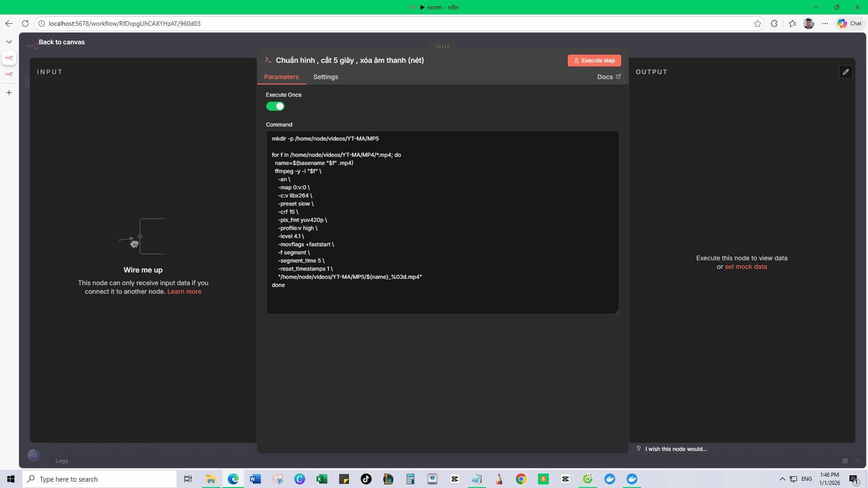This screenshot has height=488, width=868.
Task: Switch to the Settings tab
Action: point(325,77)
